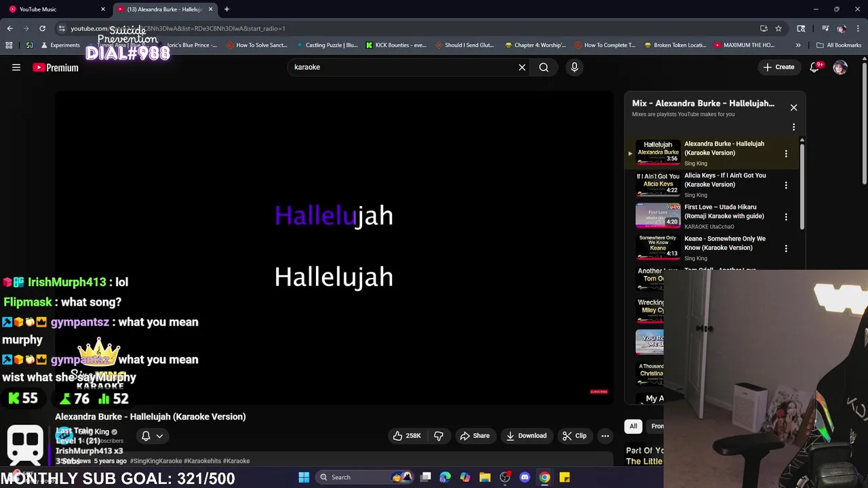Image resolution: width=868 pixels, height=488 pixels.
Task: Switch to YouTube Music browser tab
Action: click(53, 9)
